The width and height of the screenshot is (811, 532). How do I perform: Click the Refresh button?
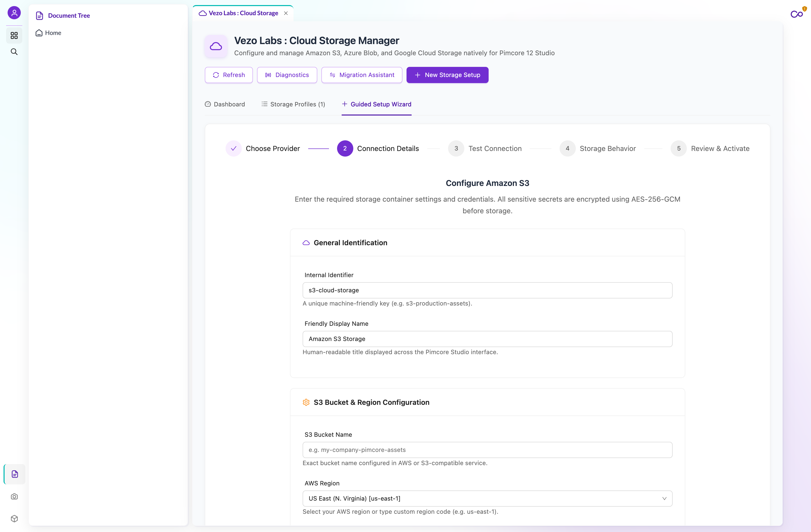pyautogui.click(x=229, y=75)
